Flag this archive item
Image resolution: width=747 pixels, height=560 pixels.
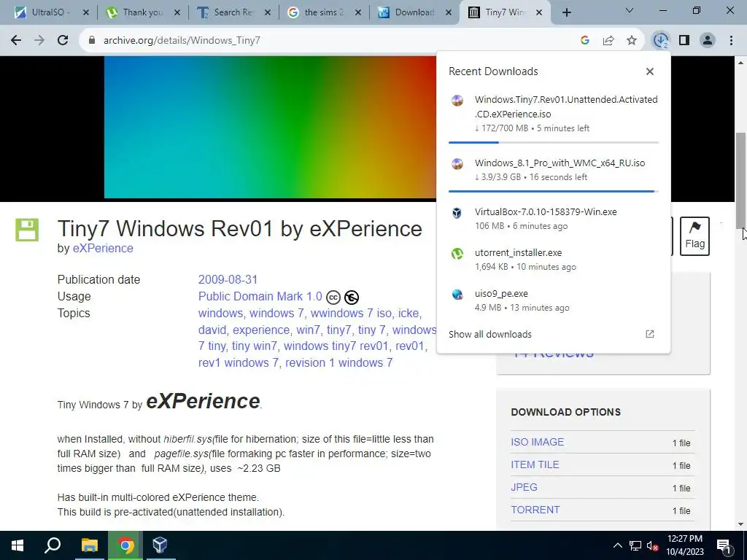pyautogui.click(x=694, y=236)
